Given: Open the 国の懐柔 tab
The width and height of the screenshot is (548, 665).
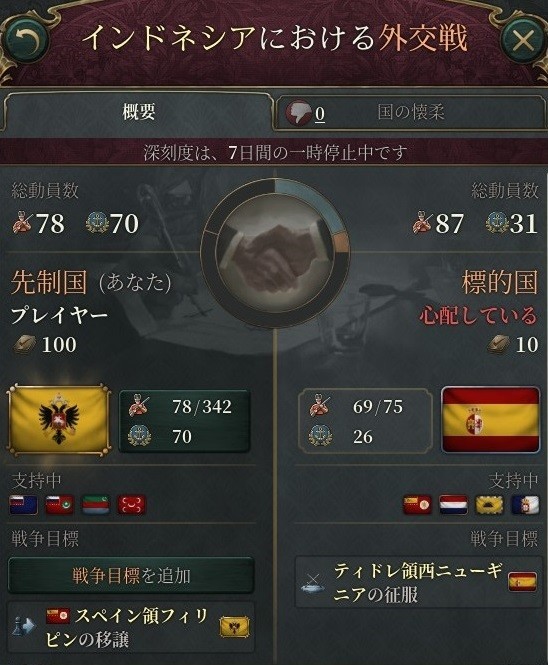Looking at the screenshot, I should click(x=411, y=113).
